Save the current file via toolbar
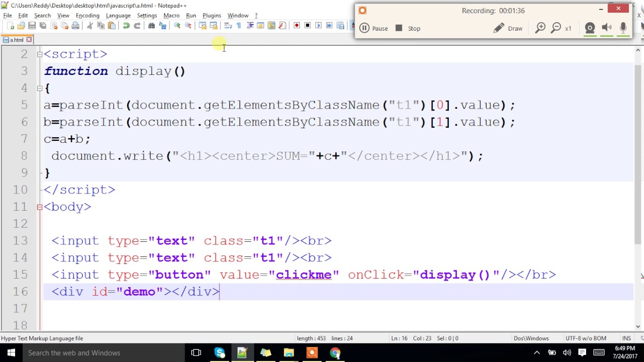The height and width of the screenshot is (362, 644). [x=32, y=26]
